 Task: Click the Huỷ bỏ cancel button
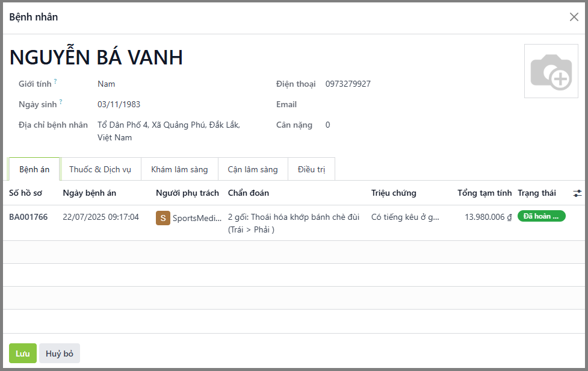pyautogui.click(x=60, y=354)
